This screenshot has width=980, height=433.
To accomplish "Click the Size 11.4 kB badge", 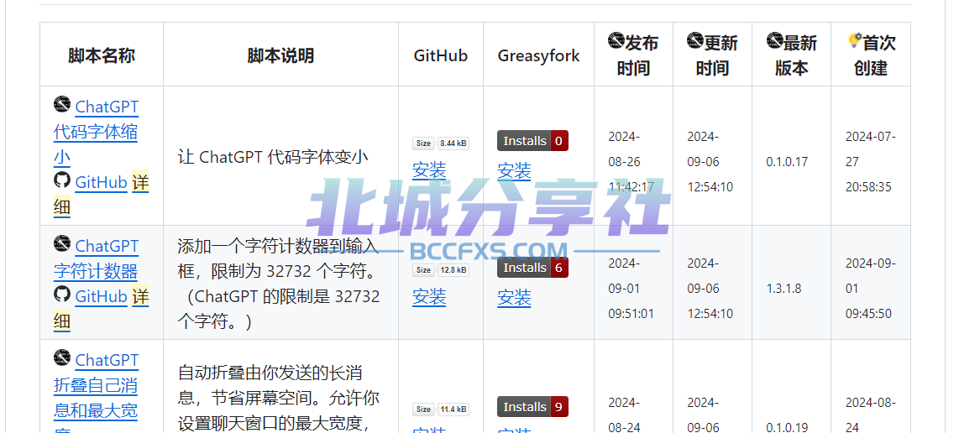I will tap(441, 410).
